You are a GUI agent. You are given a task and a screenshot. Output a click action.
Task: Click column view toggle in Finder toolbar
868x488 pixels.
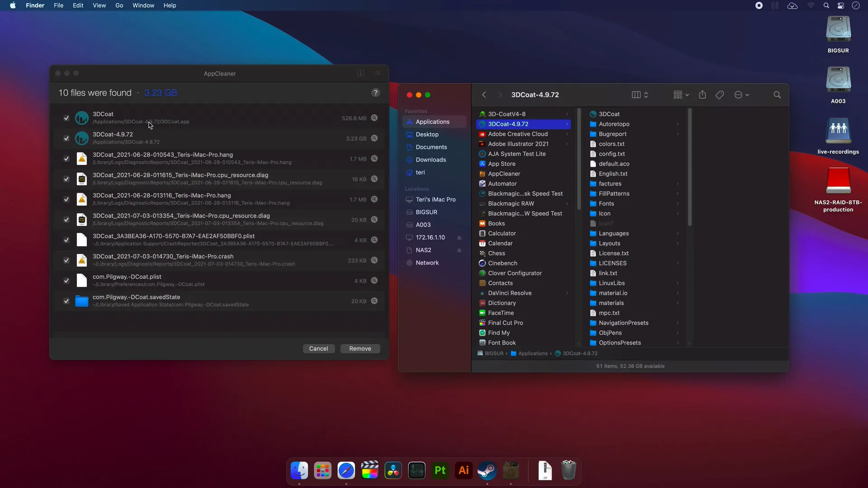[636, 94]
